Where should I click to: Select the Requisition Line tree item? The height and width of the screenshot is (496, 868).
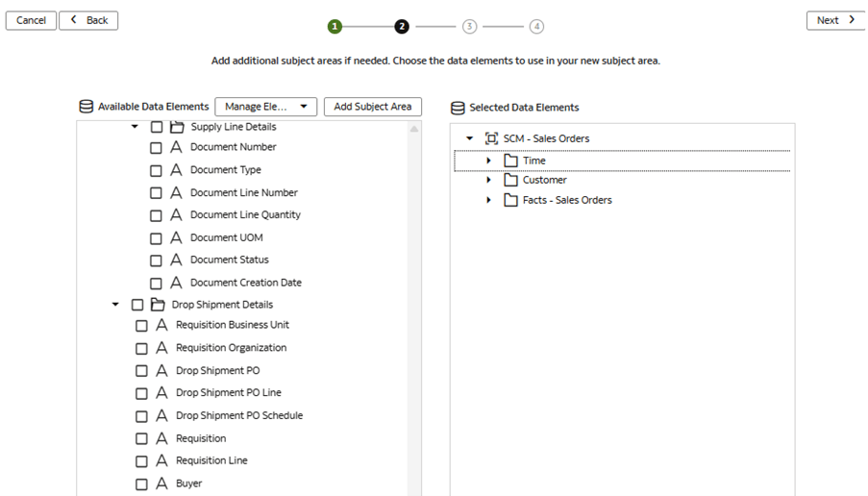pyautogui.click(x=211, y=460)
